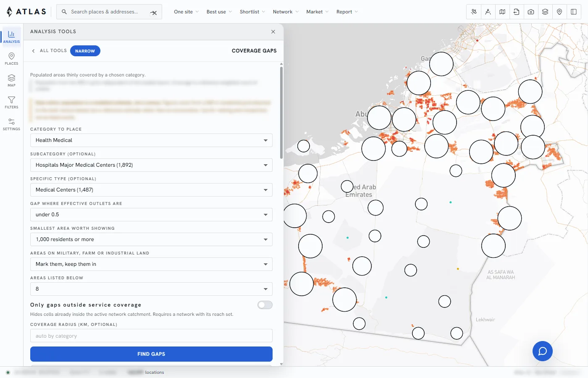588x378 pixels.
Task: Toggle Only gaps outside service coverage
Action: 265,305
